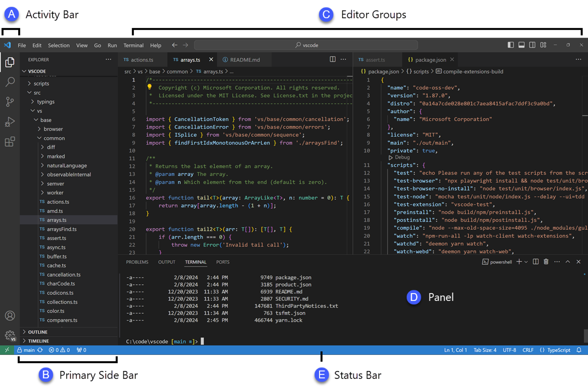Switch to the README.md tab
This screenshot has width=588, height=390.
pyautogui.click(x=245, y=60)
